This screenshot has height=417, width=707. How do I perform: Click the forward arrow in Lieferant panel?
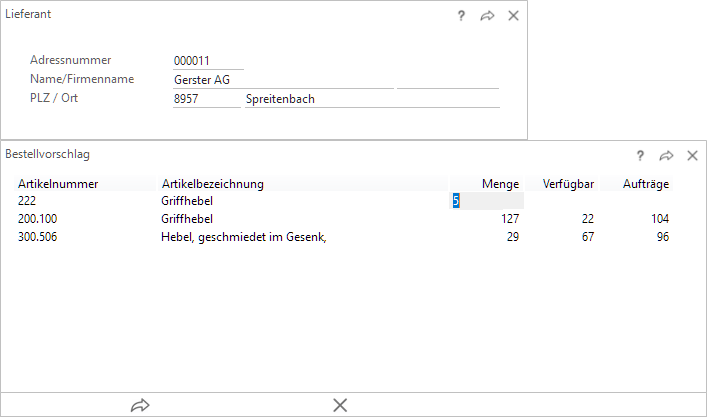tap(487, 16)
